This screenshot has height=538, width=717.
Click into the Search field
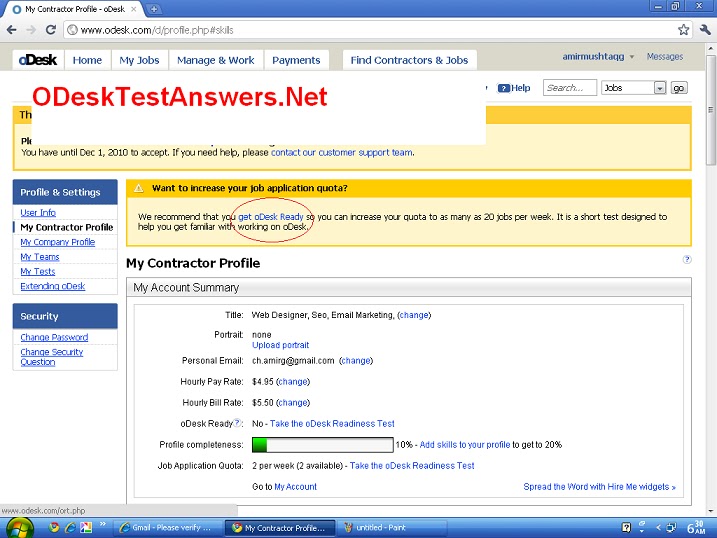click(x=569, y=88)
